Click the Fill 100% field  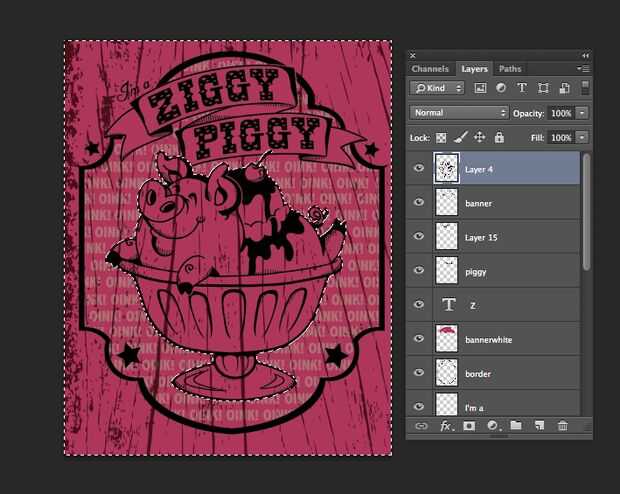(x=561, y=138)
